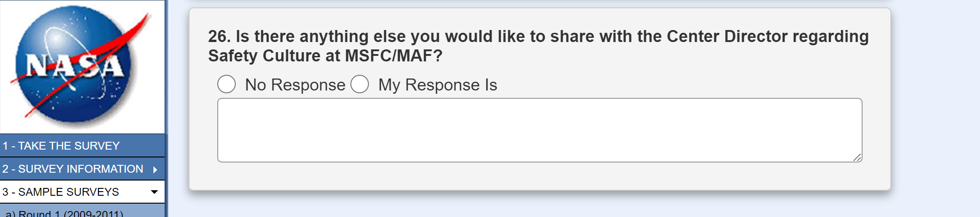Click the white NASA lettering in the logo
Image resolution: width=980 pixels, height=217 pixels.
click(x=74, y=66)
